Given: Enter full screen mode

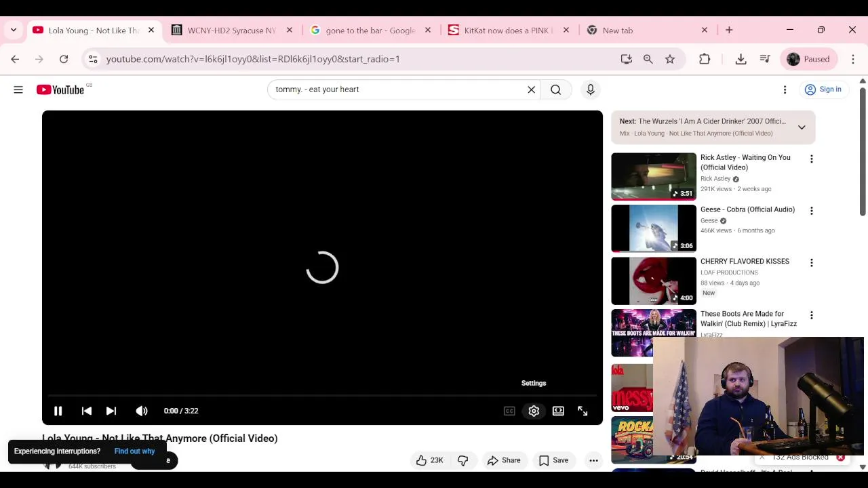Looking at the screenshot, I should [x=583, y=411].
